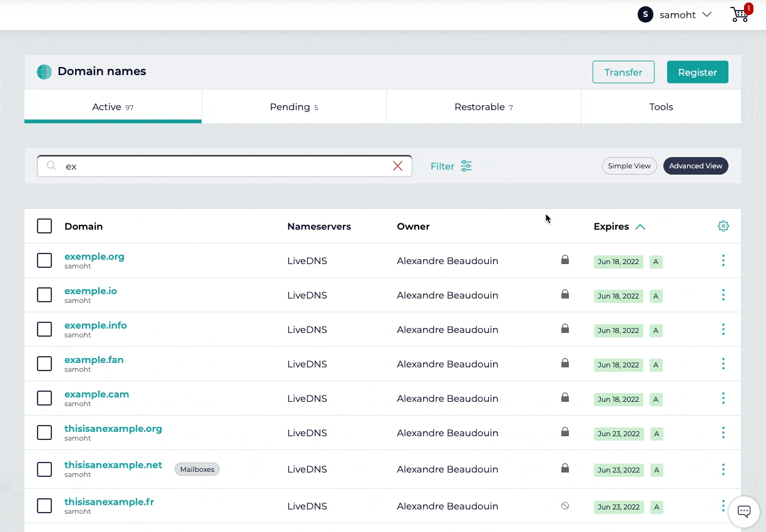Open the Filter options panel
766x532 pixels.
point(451,166)
